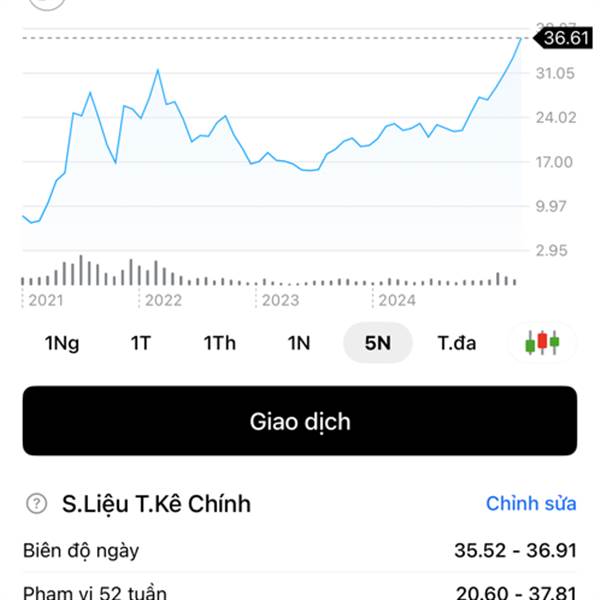Screen dimensions: 600x600
Task: Click the 2022 marker on time axis
Action: click(x=163, y=299)
